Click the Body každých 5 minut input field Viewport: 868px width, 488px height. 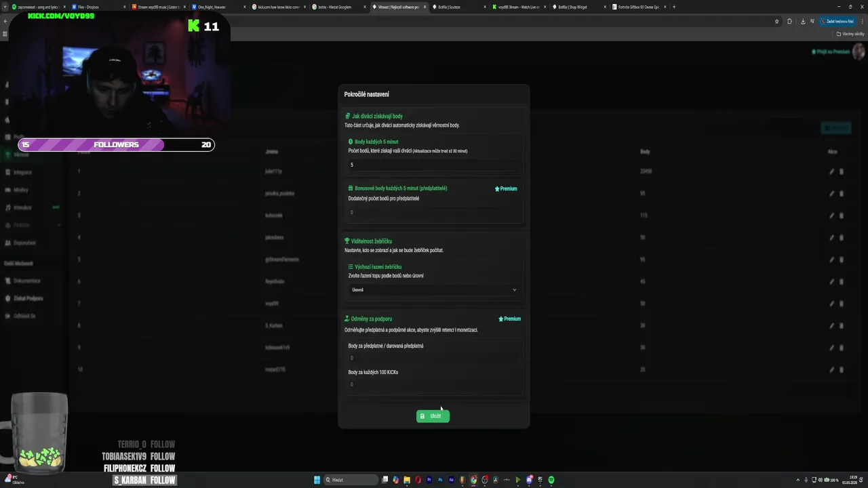coord(434,165)
